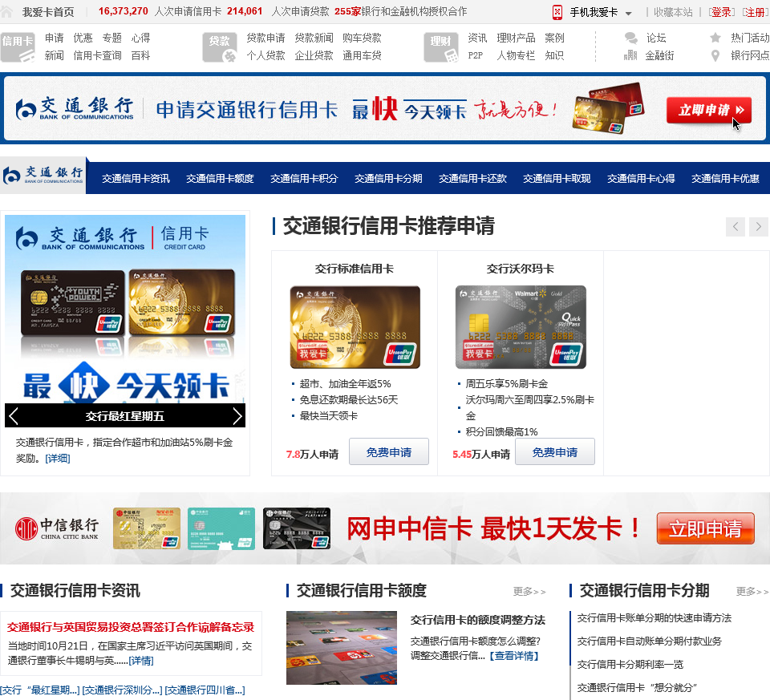Click the credit cards photo thumbnail
The image size is (770, 700).
(x=342, y=647)
